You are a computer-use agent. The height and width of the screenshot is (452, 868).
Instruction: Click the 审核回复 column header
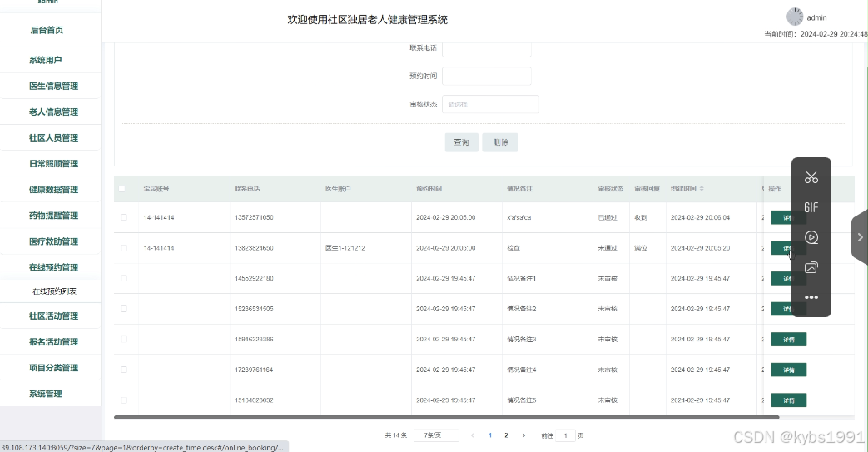647,189
